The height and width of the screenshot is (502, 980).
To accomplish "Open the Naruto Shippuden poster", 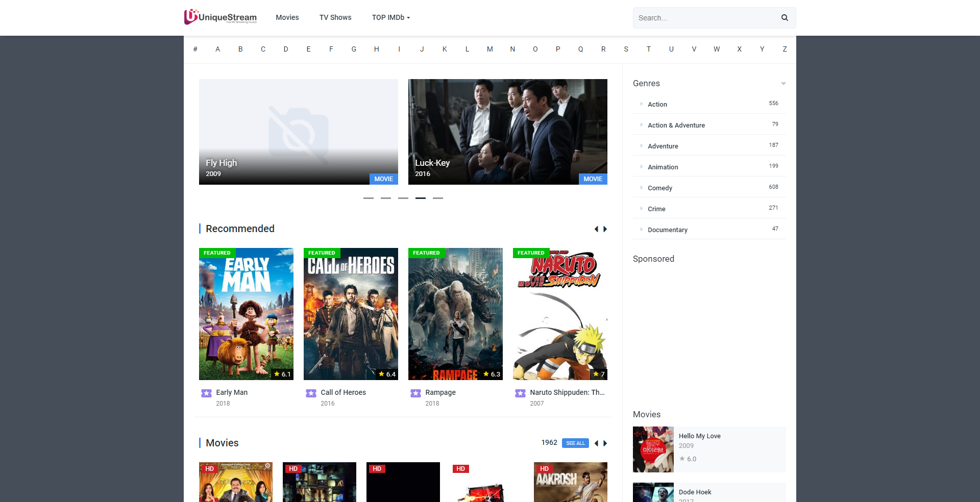I will coord(560,314).
